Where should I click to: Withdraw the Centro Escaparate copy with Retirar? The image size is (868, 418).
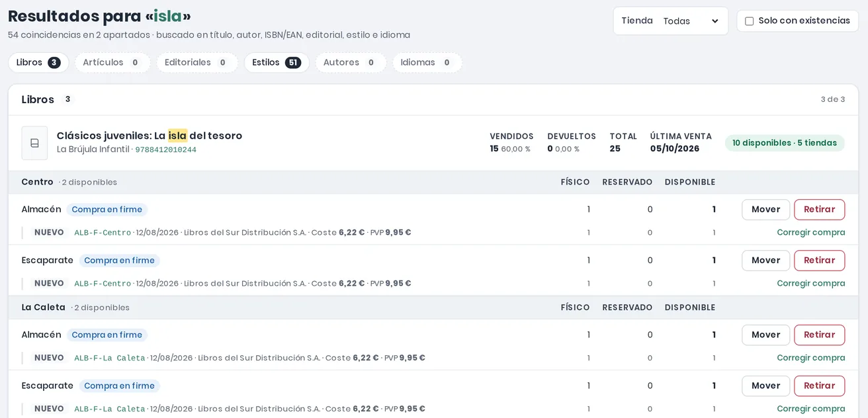tap(819, 261)
